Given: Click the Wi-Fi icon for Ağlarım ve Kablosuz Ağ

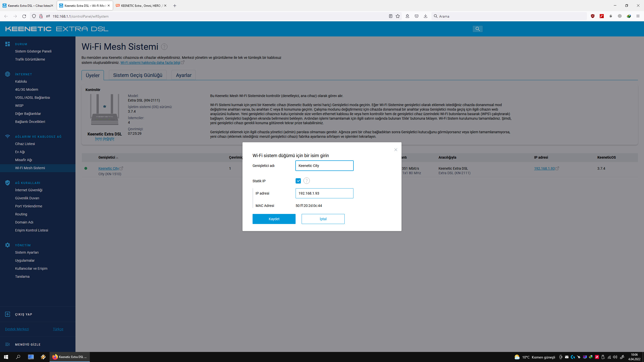Looking at the screenshot, I should [8, 137].
